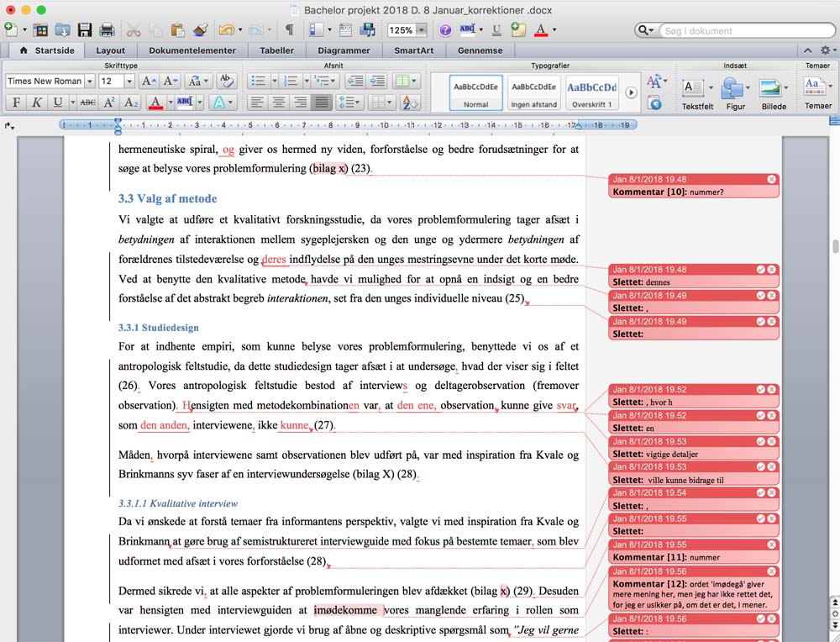The width and height of the screenshot is (840, 642).
Task: Apply the Ingen afstand style
Action: pos(533,92)
